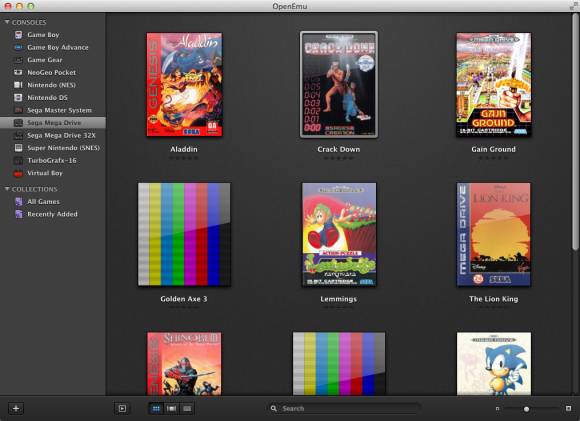Screen dimensions: 580x421
Task: Click the Gain Ground game title
Action: [x=493, y=149]
